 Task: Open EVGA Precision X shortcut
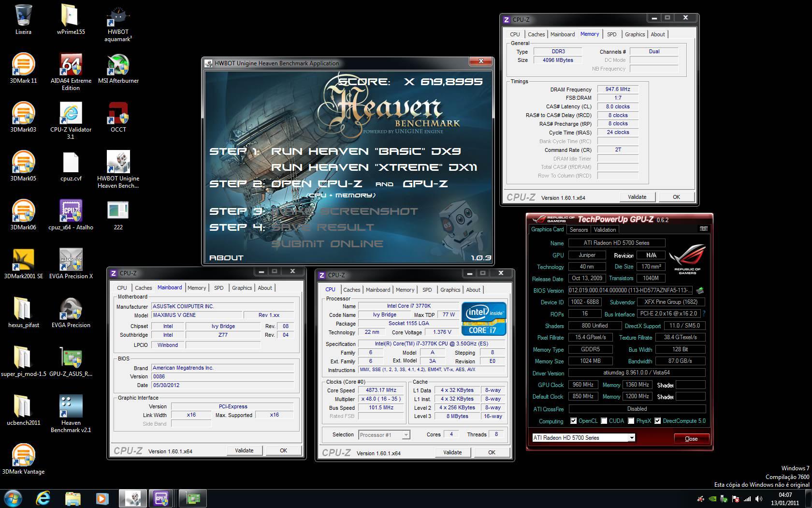(x=71, y=264)
